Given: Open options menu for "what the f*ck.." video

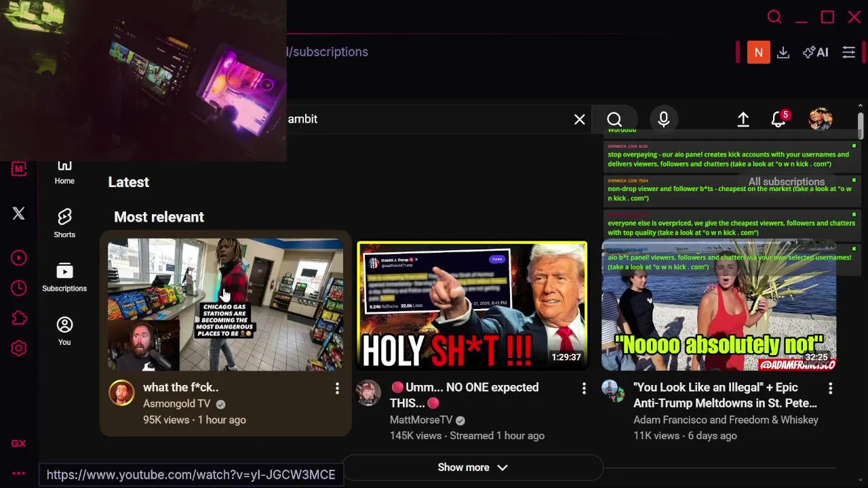Looking at the screenshot, I should point(337,388).
